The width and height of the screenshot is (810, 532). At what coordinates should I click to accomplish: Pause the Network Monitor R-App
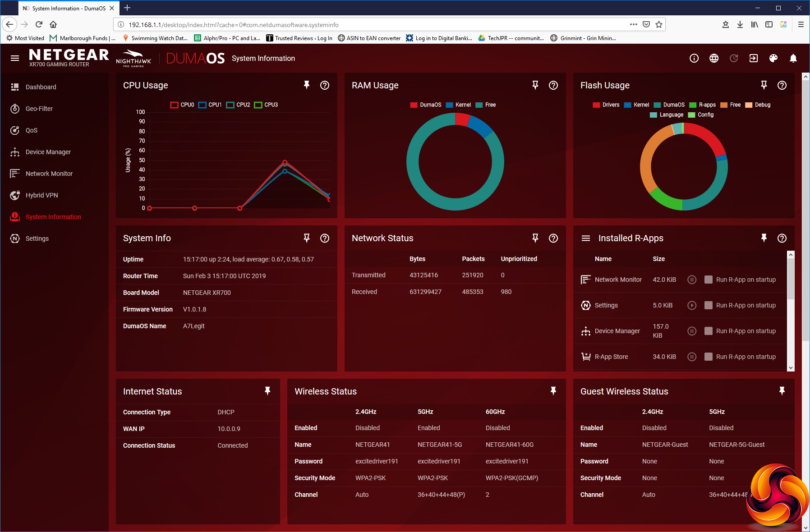tap(691, 280)
